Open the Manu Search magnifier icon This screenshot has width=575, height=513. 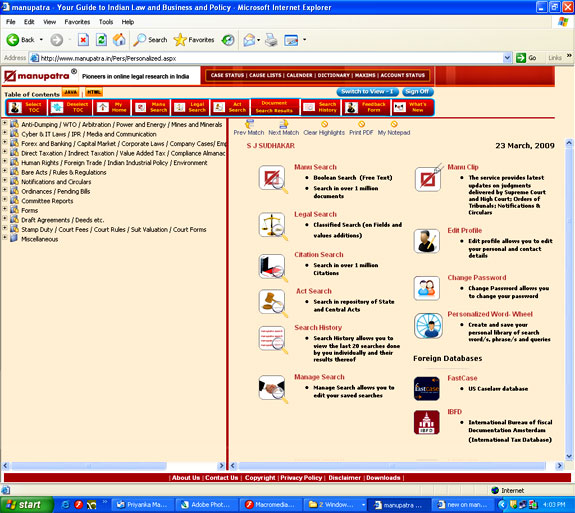(273, 179)
